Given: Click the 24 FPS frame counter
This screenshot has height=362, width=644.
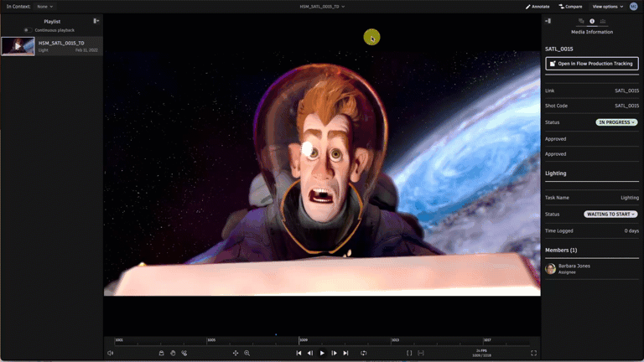Looking at the screenshot, I should [481, 353].
